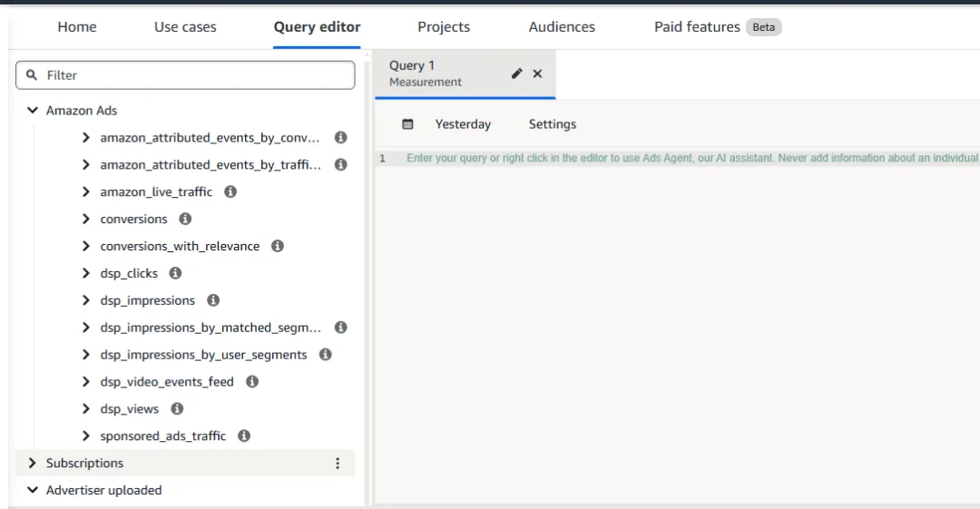
Task: Click the search magnifier in the Filter box
Action: pos(32,75)
